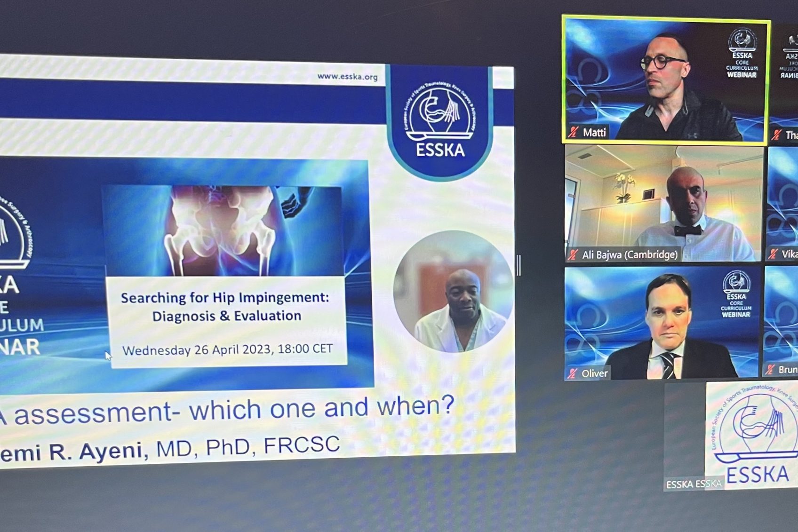This screenshot has width=798, height=532.
Task: Click the 'Matti' name label
Action: click(594, 133)
